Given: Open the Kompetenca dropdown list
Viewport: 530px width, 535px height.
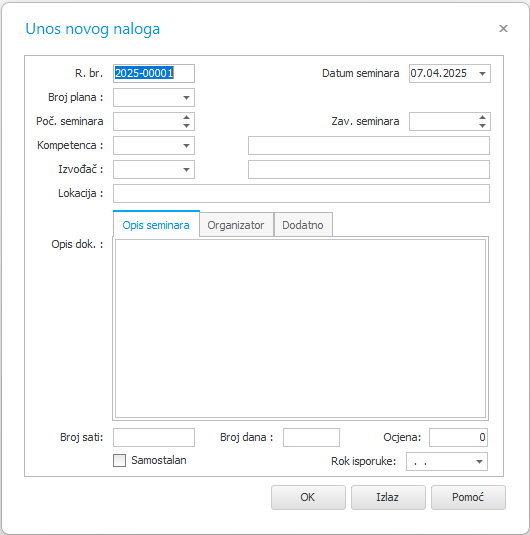Looking at the screenshot, I should pyautogui.click(x=186, y=146).
